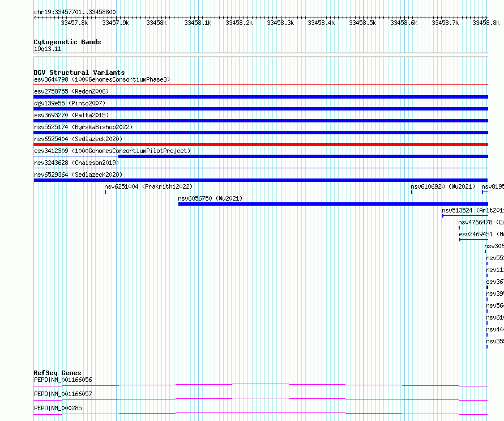Click the small blue marker of nsv6251004
The height and width of the screenshot is (421, 504).
tap(105, 192)
